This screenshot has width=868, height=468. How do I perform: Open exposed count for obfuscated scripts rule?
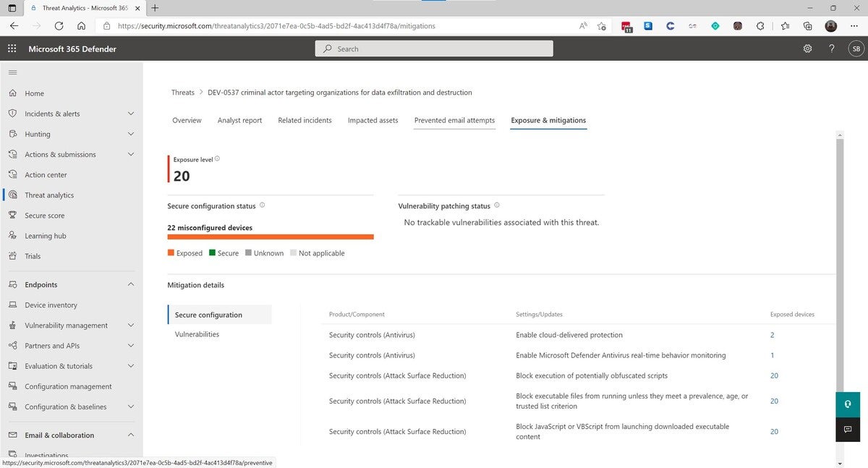tap(774, 375)
